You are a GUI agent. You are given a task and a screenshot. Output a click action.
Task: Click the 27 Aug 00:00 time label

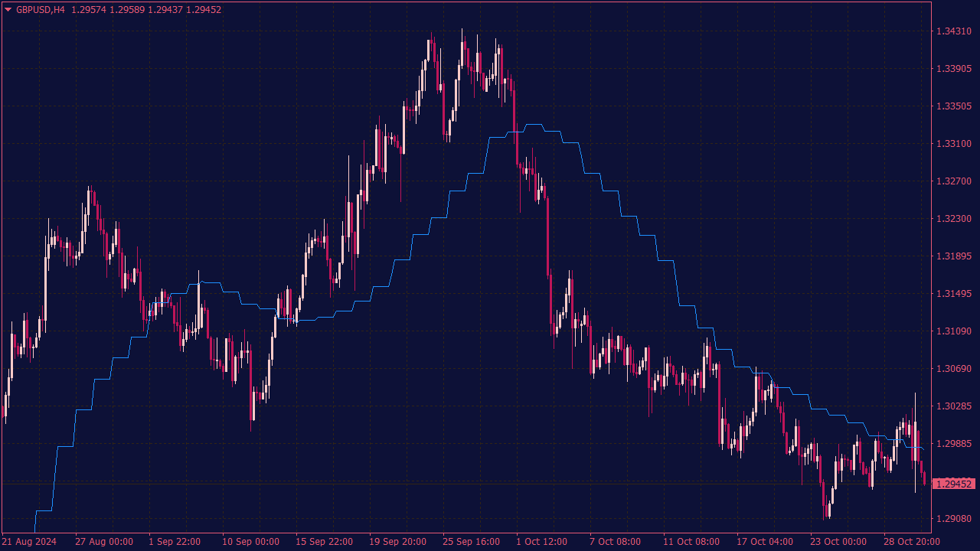pos(104,542)
